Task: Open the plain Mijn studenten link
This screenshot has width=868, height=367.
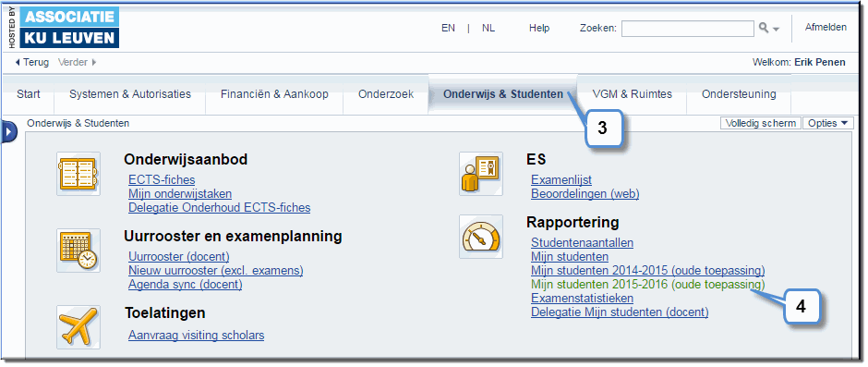Action: tap(570, 257)
